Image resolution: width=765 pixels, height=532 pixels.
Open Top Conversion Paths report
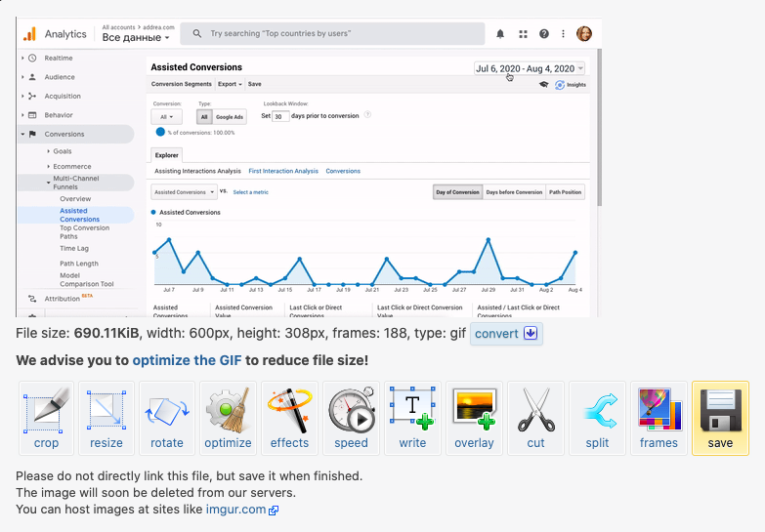pyautogui.click(x=84, y=232)
